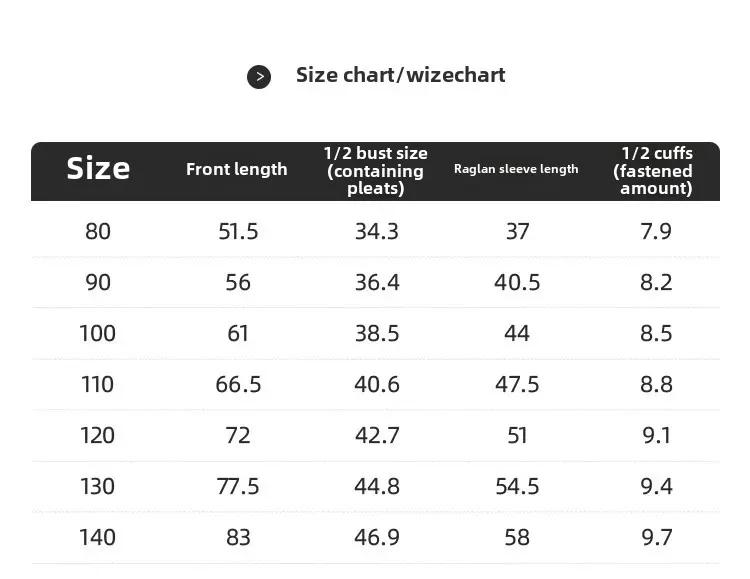Select front length value 51.5

coord(238,232)
